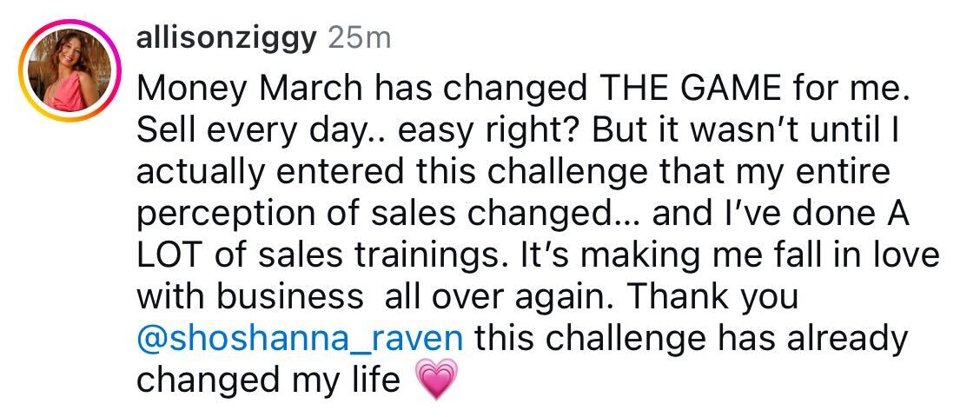Click the allisonziggy username

[x=228, y=40]
